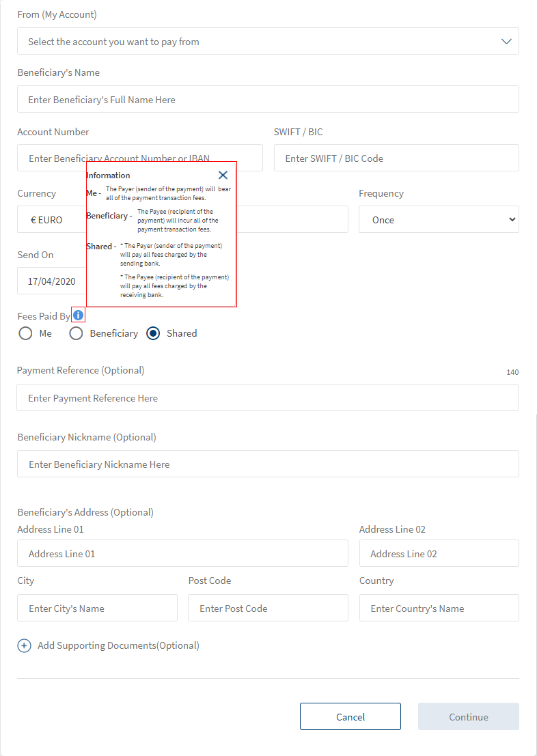This screenshot has height=756, width=537.
Task: Focus the Post Code input
Action: click(268, 608)
